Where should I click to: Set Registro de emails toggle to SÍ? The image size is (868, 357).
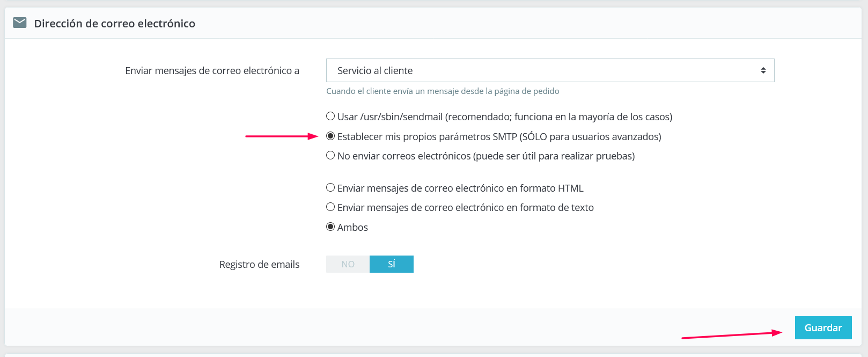click(392, 264)
